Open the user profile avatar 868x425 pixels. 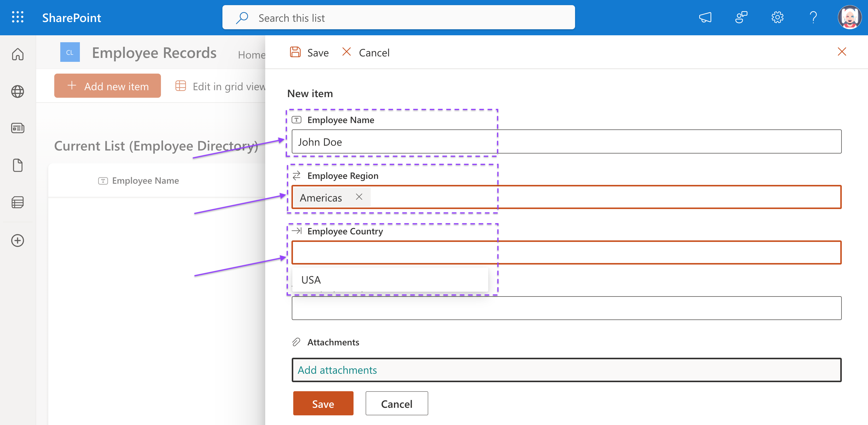click(849, 17)
